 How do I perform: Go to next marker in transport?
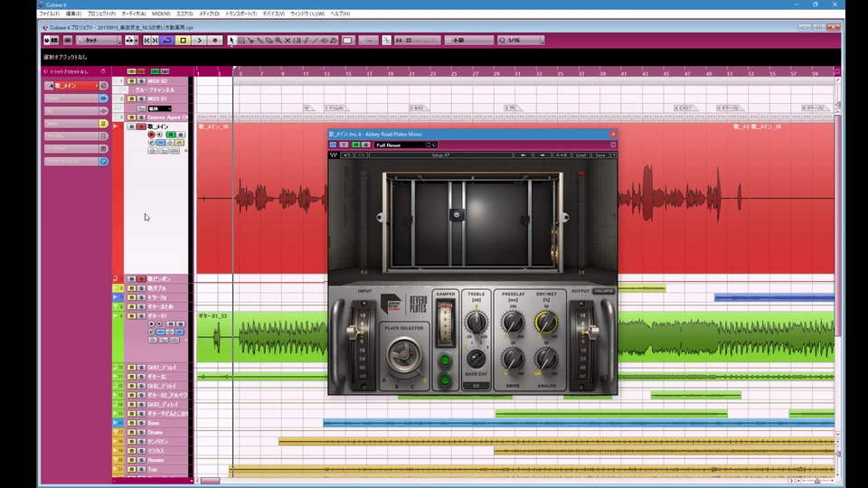click(x=155, y=41)
